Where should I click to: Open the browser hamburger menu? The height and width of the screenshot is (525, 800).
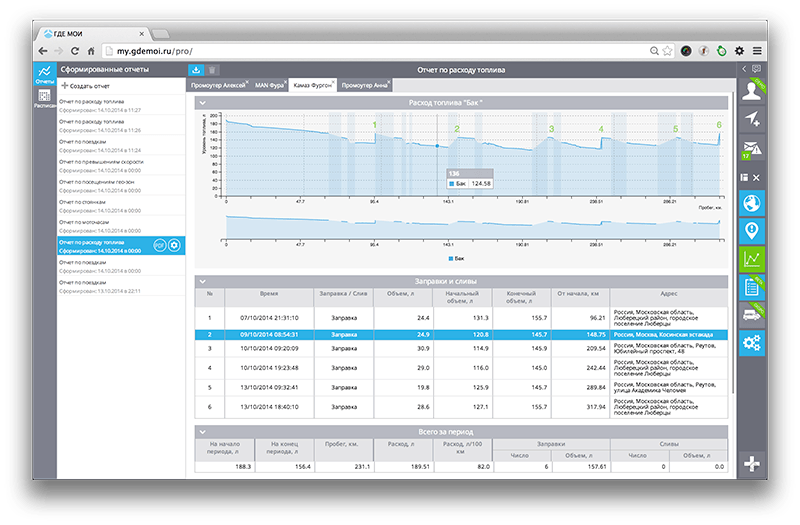[x=757, y=51]
